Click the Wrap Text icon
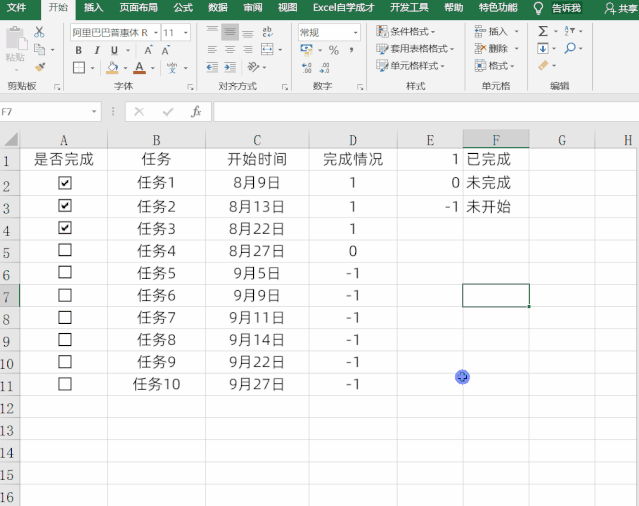The height and width of the screenshot is (506, 639). point(267,32)
